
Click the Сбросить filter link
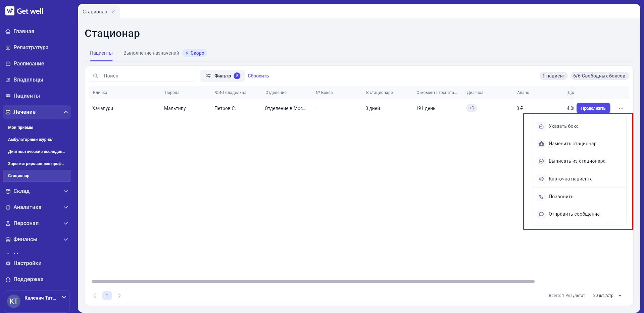(x=258, y=76)
